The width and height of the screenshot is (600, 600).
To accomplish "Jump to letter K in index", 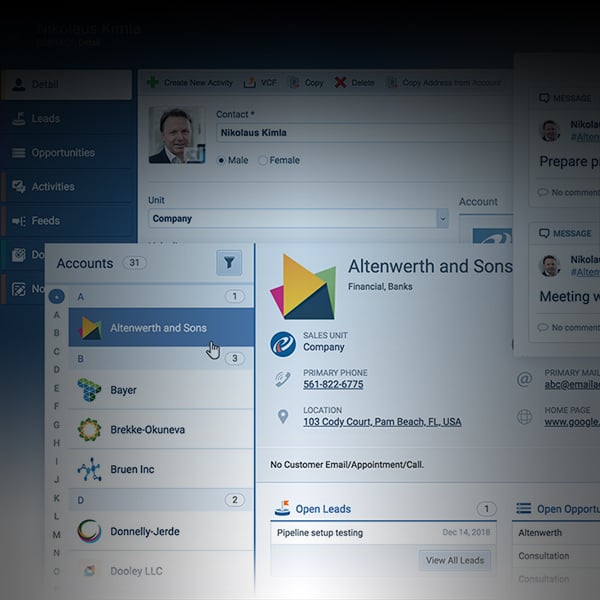I will pyautogui.click(x=57, y=498).
